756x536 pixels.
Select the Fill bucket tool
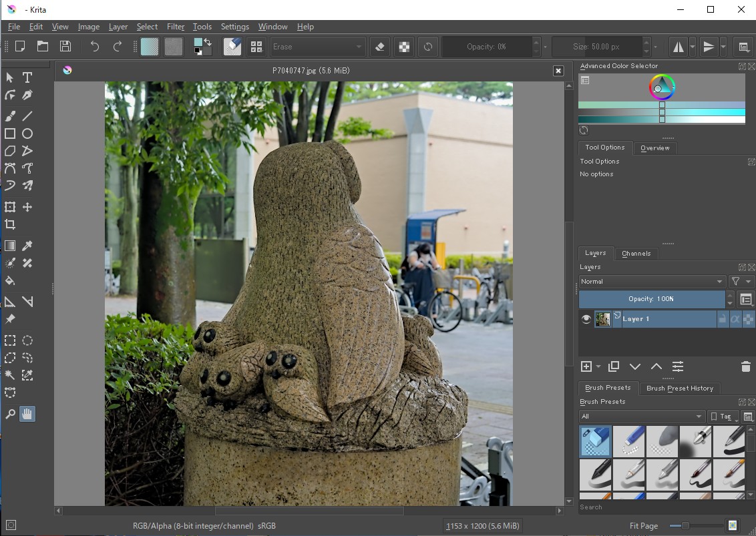(10, 280)
